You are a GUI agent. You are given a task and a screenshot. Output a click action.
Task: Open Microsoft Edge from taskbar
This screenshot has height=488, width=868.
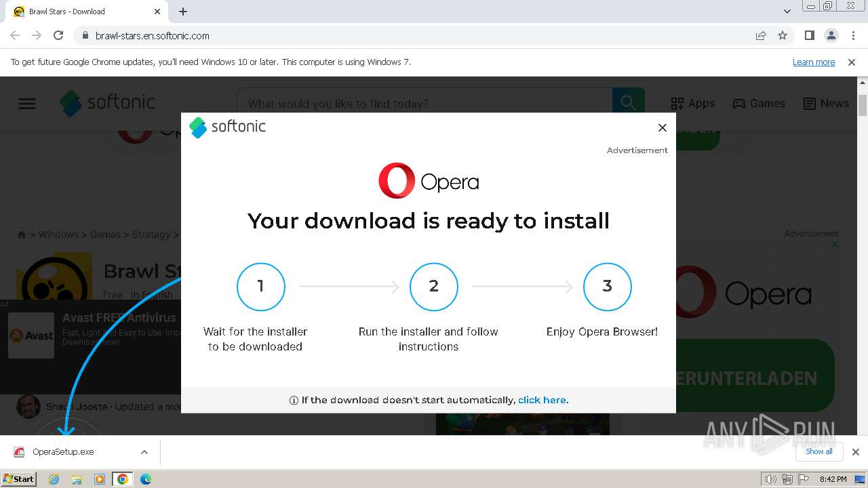tap(146, 479)
